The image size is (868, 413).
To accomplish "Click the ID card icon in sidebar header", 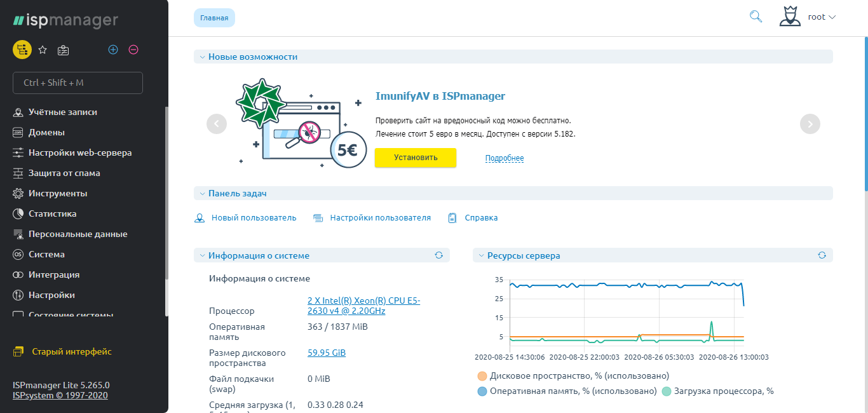I will (x=63, y=50).
